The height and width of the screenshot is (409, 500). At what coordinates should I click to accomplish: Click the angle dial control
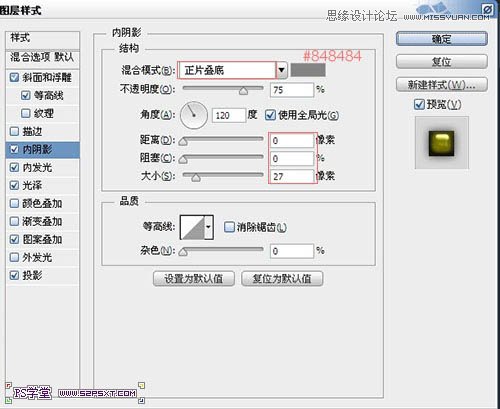194,115
